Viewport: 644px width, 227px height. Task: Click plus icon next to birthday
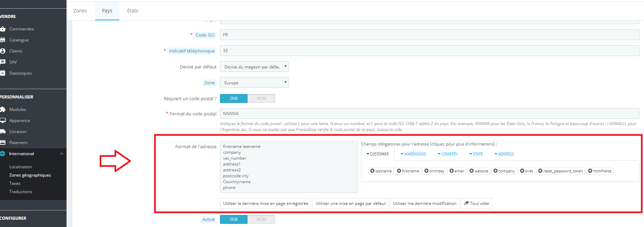coord(426,171)
